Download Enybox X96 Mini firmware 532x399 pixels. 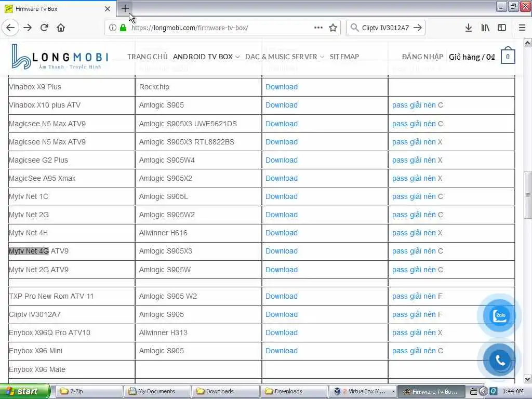click(x=282, y=351)
